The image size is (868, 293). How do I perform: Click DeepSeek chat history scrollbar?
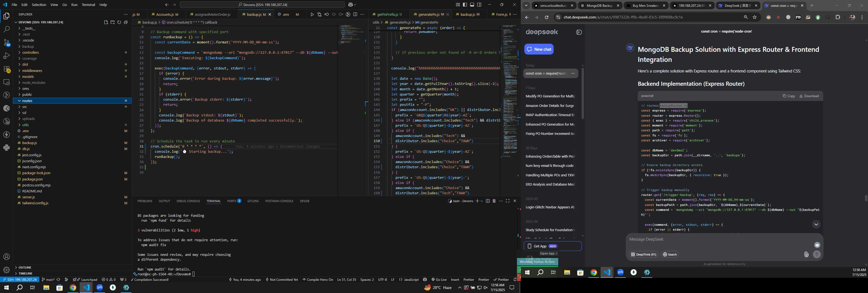coord(583,93)
